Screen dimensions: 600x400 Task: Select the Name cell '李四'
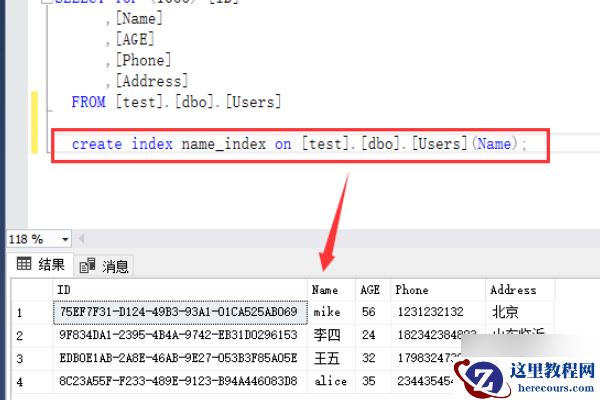tap(331, 335)
